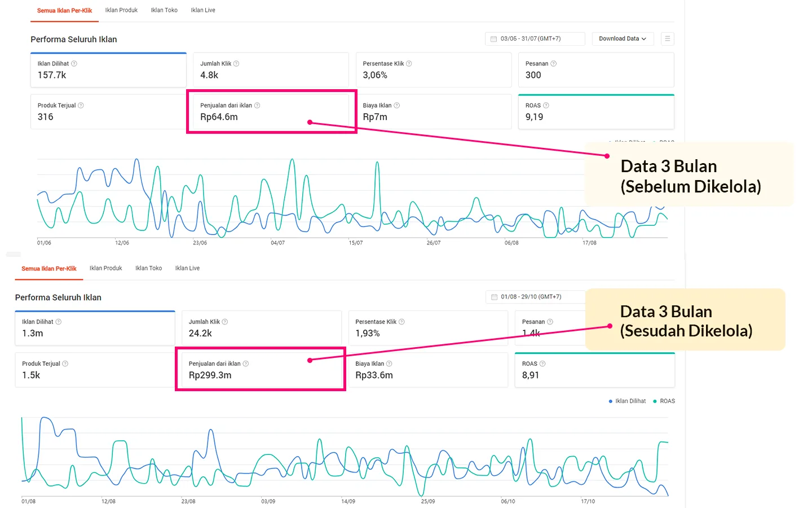Open the Download Data dropdown
The image size is (812, 508).
(x=622, y=38)
